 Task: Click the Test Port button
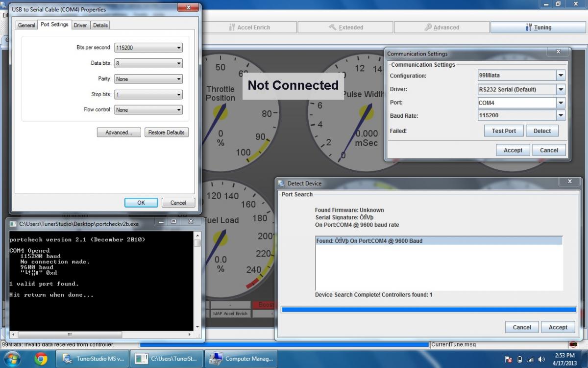(x=504, y=131)
